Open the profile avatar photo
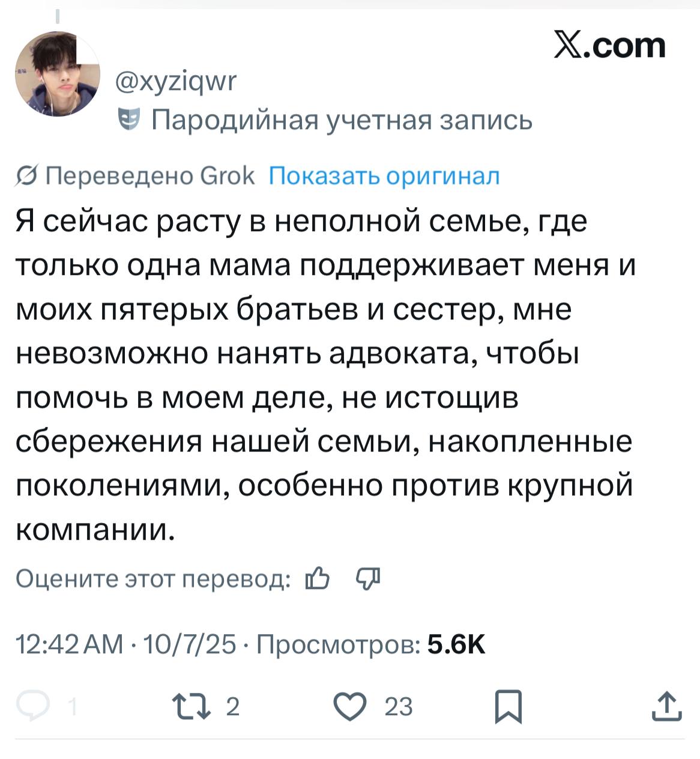The image size is (700, 759). (58, 74)
